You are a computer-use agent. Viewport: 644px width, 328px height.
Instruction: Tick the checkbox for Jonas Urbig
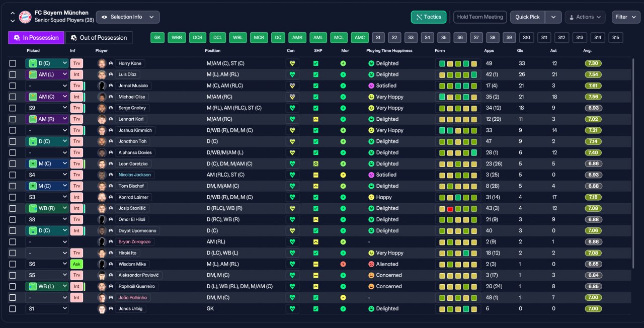point(13,309)
